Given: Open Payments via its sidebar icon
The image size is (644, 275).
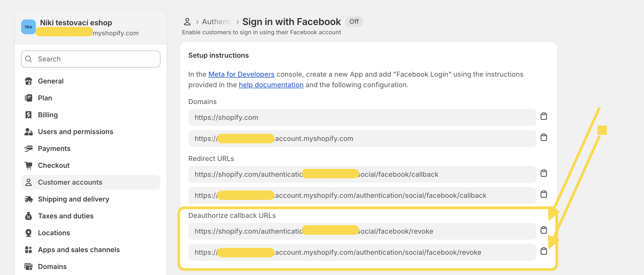Looking at the screenshot, I should pos(29,148).
